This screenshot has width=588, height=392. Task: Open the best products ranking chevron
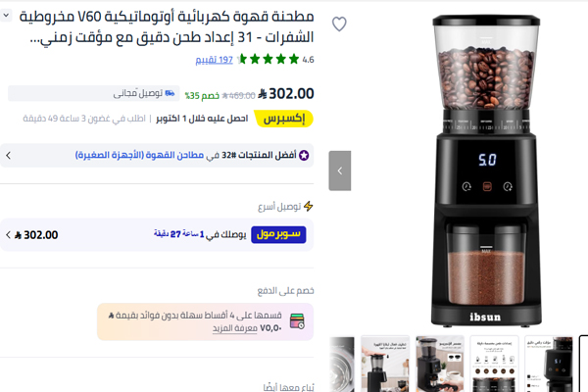pos(9,155)
